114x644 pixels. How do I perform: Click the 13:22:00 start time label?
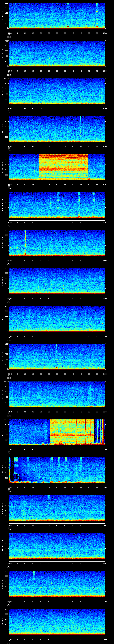pyautogui.click(x=9, y=336)
